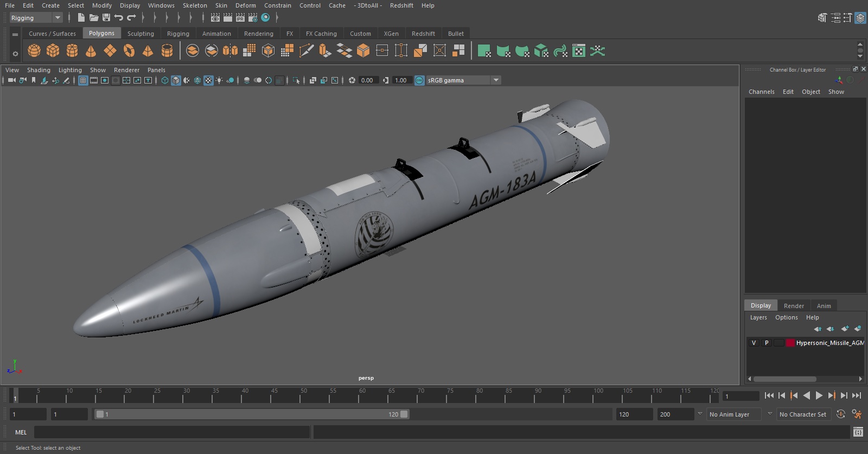Switch to the Sculpting shelf tab
868x454 pixels.
141,34
